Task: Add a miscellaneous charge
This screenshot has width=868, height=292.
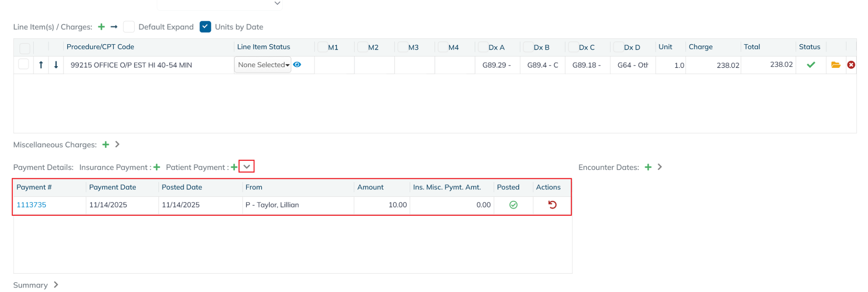Action: tap(106, 145)
